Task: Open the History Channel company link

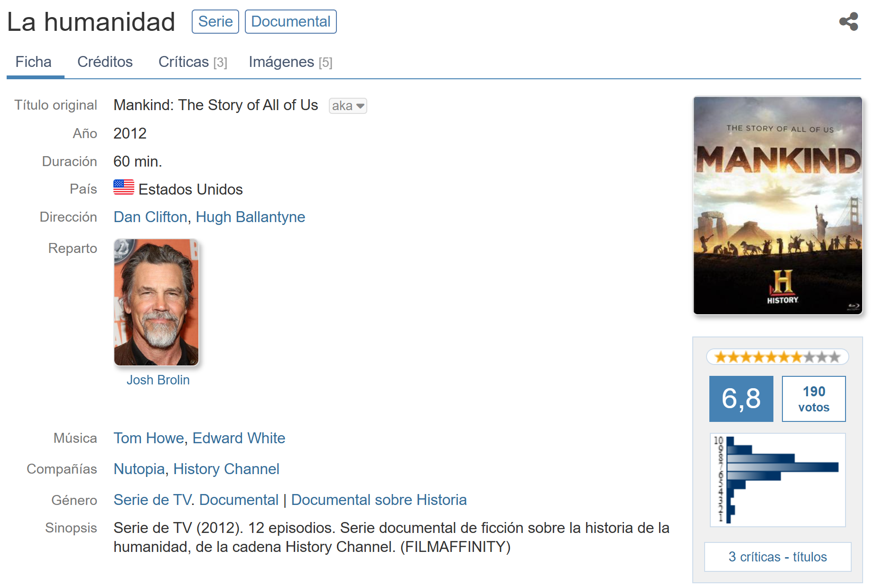Action: (x=226, y=469)
